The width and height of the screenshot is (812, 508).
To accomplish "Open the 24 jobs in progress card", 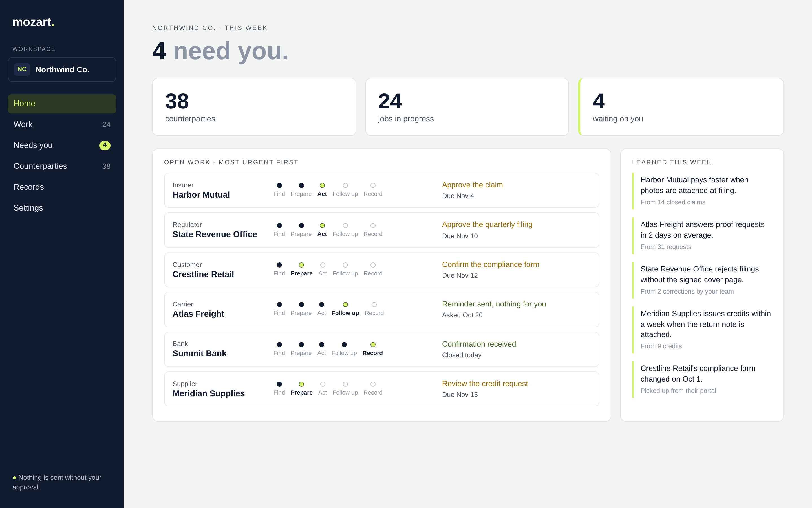I will click(467, 107).
